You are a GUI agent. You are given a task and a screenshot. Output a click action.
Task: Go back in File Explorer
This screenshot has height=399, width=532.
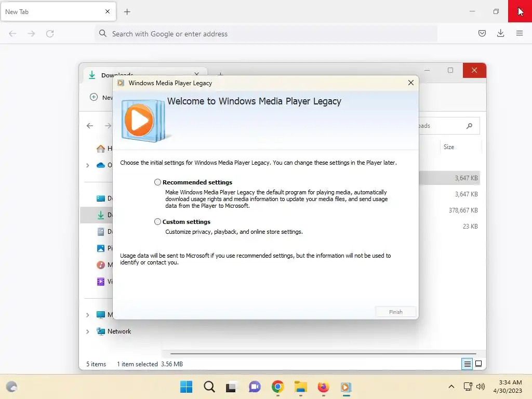[x=90, y=126]
